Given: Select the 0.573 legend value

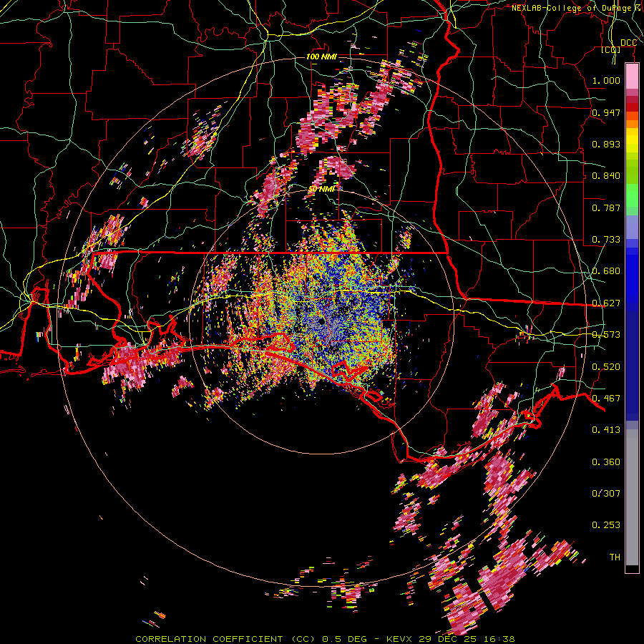Looking at the screenshot, I should coord(606,335).
